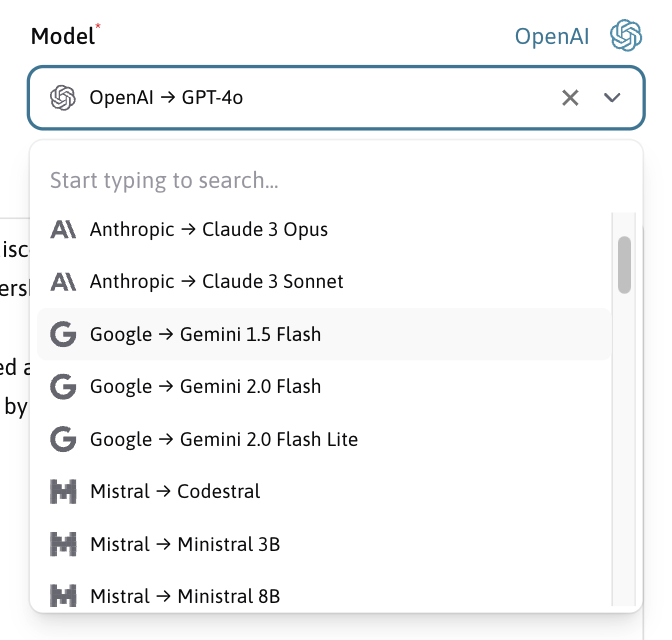
Task: Click the Anthropic logo next to Claude 3 Opus
Action: [63, 229]
